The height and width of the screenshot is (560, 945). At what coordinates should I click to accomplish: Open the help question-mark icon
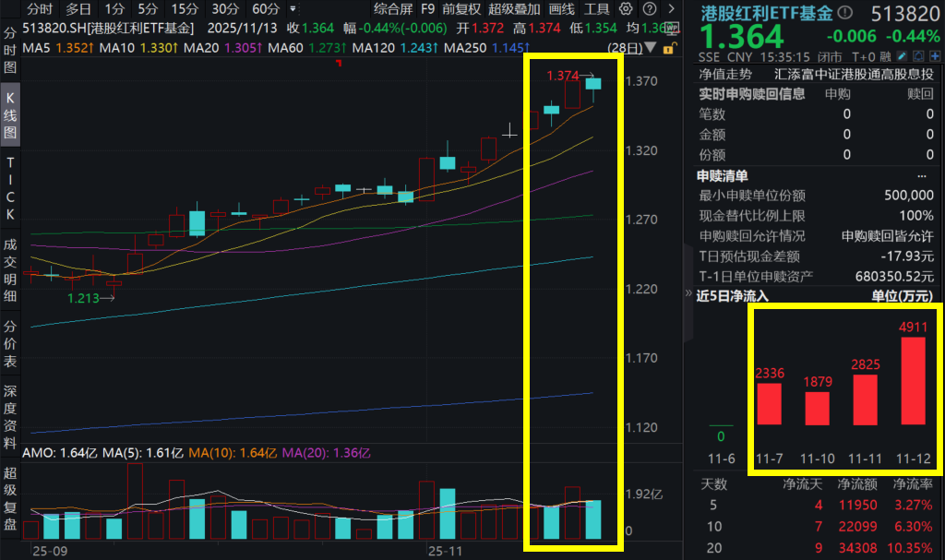click(x=650, y=8)
